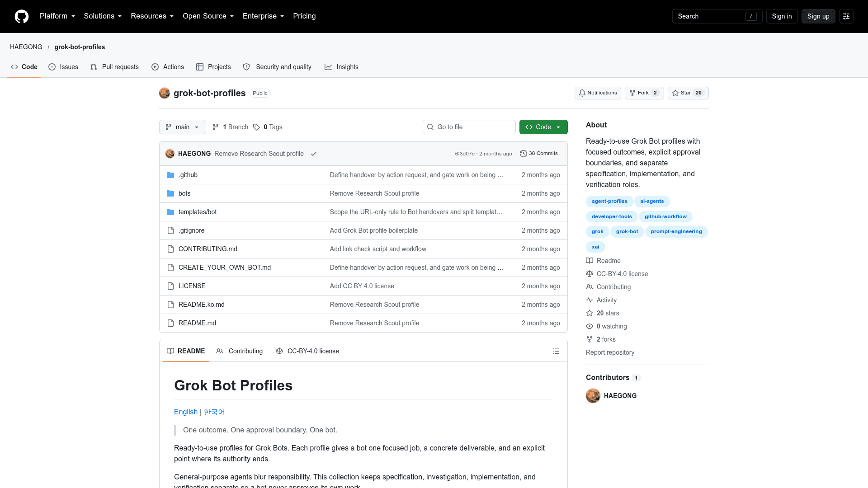Image resolution: width=868 pixels, height=488 pixels.
Task: Open the Insights tab
Action: [x=341, y=67]
